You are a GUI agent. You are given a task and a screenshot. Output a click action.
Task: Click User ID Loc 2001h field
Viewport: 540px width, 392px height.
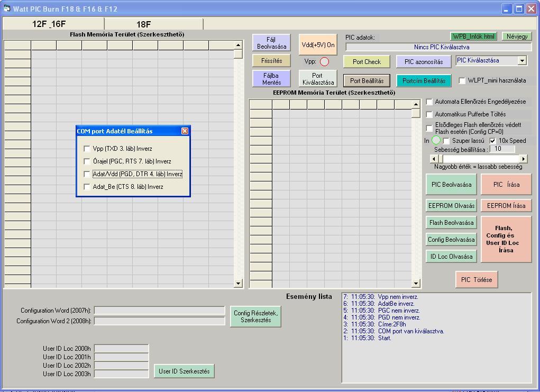(121, 357)
